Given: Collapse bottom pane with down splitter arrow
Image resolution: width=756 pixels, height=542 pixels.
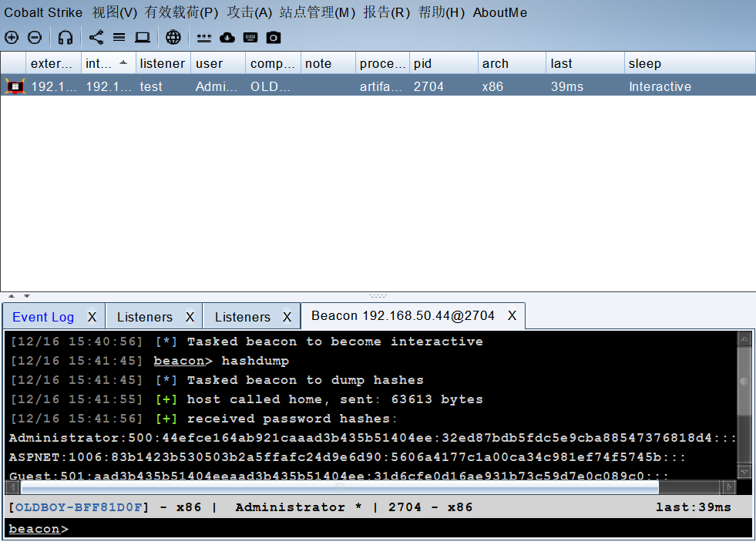Looking at the screenshot, I should pyautogui.click(x=27, y=296).
